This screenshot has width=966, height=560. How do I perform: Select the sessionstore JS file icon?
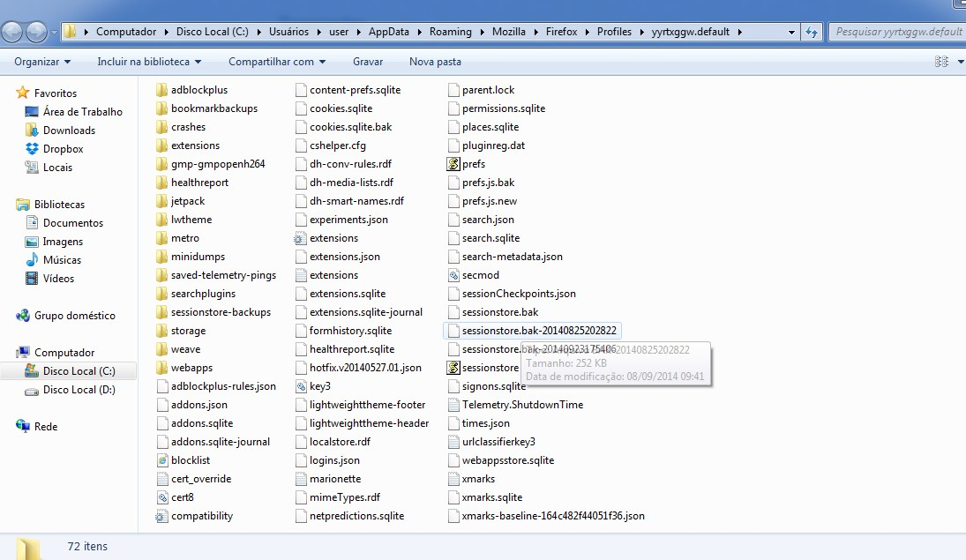click(453, 368)
